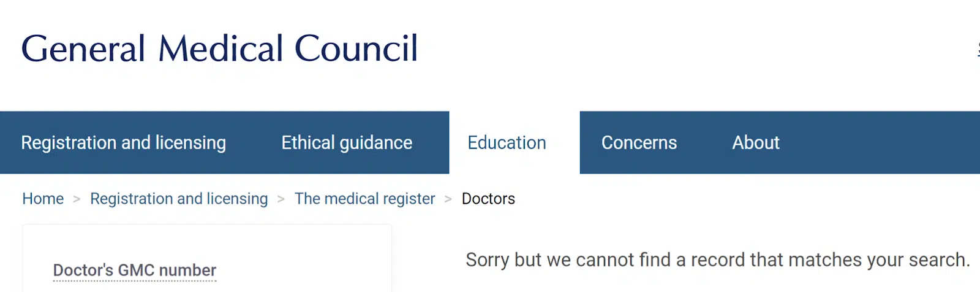This screenshot has width=980, height=292.
Task: Go to the Home breadcrumb link
Action: tap(43, 199)
